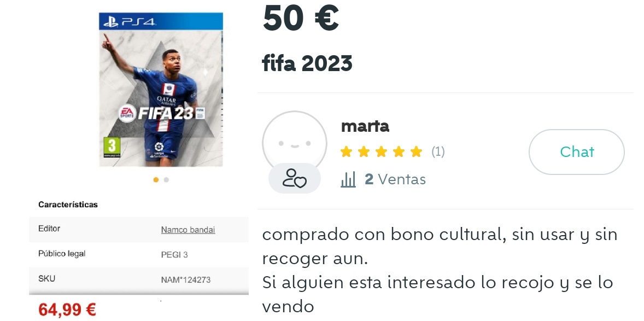Screen dimensions: 644x321
Task: Click the fifth yellow rating star
Action: (x=416, y=152)
